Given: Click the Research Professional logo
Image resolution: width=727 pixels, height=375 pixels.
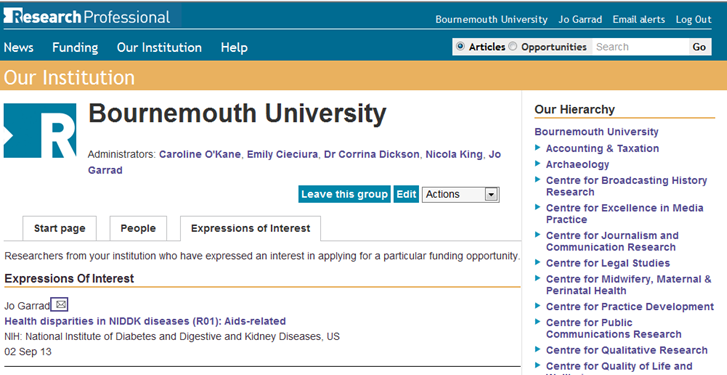Looking at the screenshot, I should click(x=87, y=17).
